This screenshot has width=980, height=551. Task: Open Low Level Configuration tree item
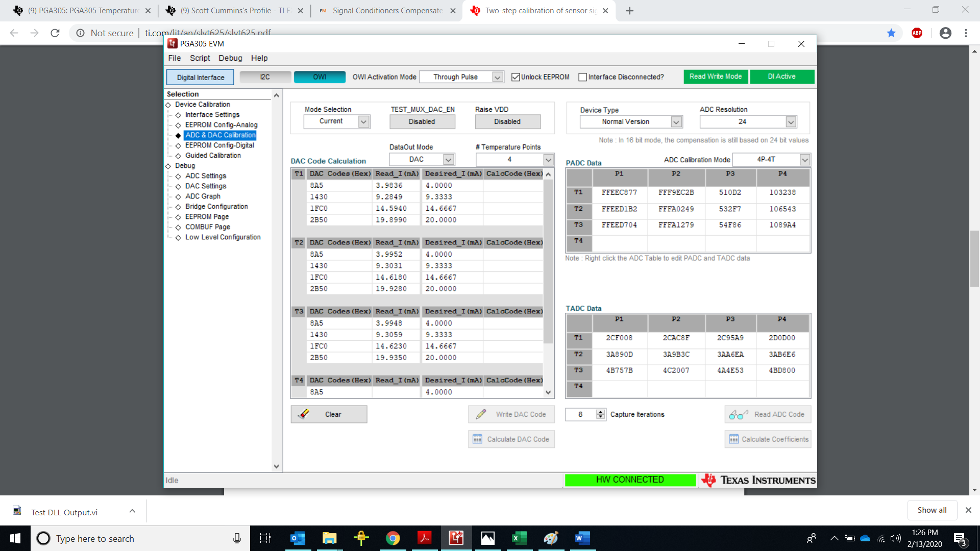(x=223, y=237)
